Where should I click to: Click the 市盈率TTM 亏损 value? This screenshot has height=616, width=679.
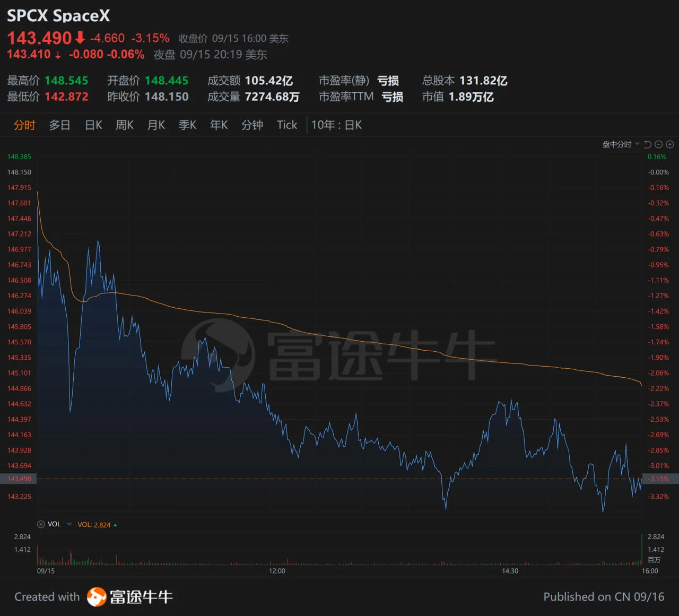coord(393,97)
